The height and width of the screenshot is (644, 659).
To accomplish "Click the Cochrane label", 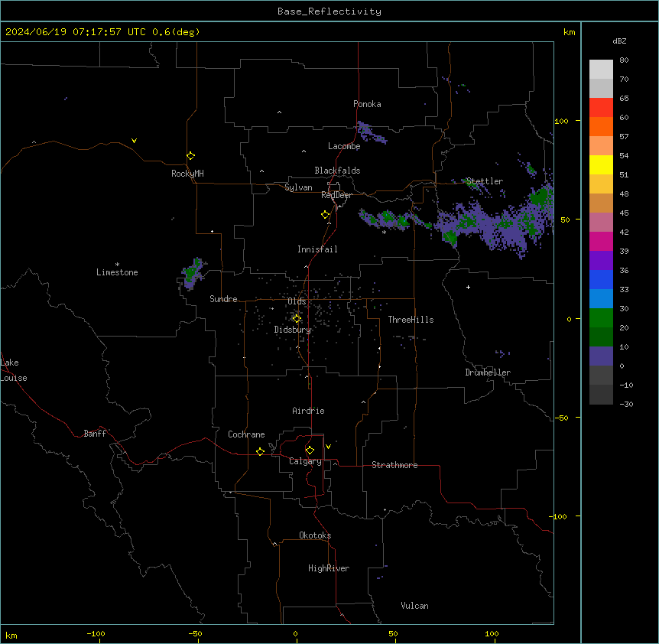I will pos(246,434).
